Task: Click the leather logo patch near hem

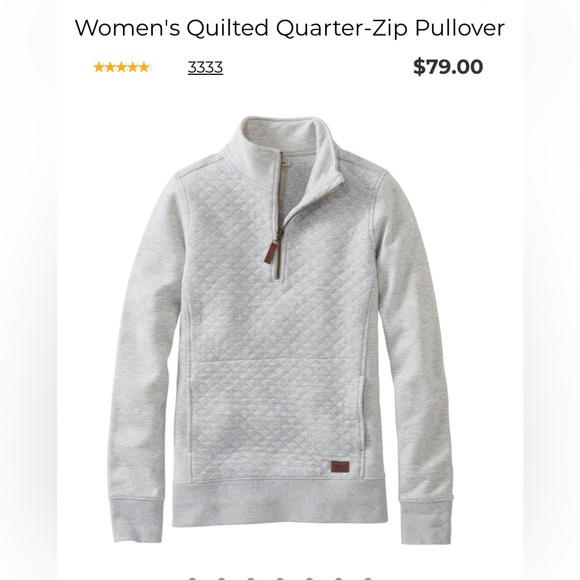Action: [x=340, y=466]
